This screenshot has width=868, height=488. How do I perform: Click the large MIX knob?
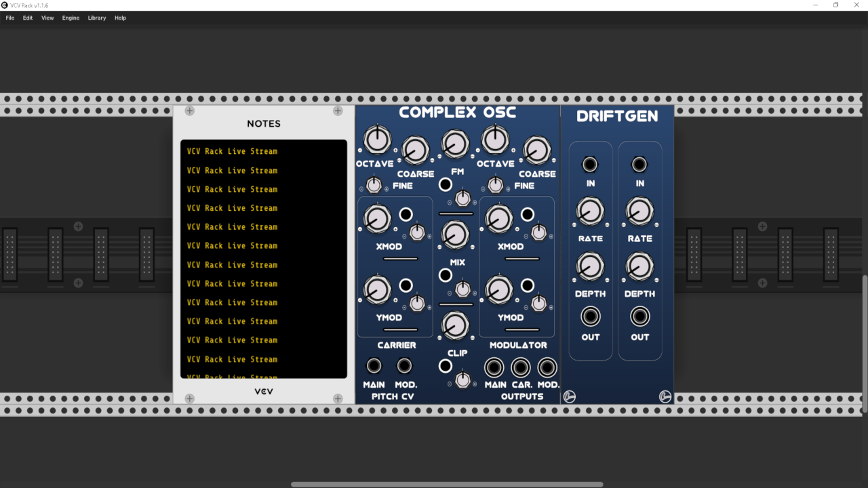coord(455,235)
